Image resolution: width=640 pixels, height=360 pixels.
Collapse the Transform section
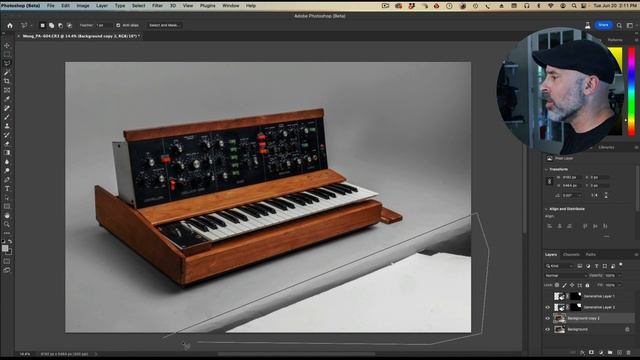[x=547, y=169]
